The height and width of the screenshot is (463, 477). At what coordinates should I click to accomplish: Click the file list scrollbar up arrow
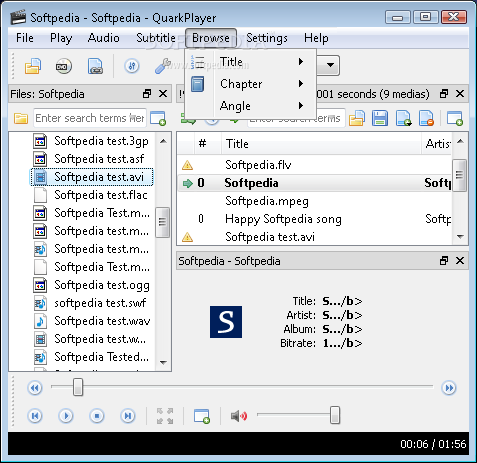pos(163,141)
